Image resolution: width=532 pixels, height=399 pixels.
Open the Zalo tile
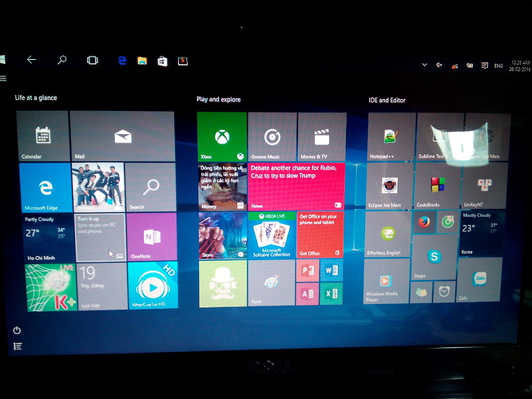[x=478, y=279]
